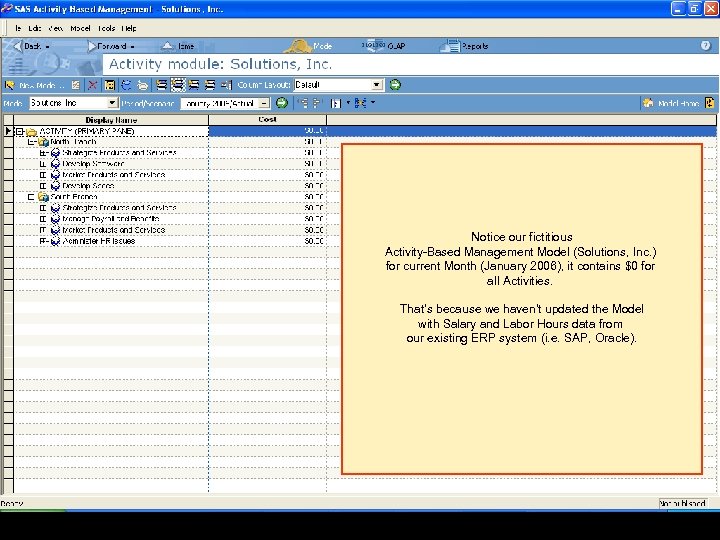Open the Model menu
This screenshot has height=540, width=720.
[80, 28]
